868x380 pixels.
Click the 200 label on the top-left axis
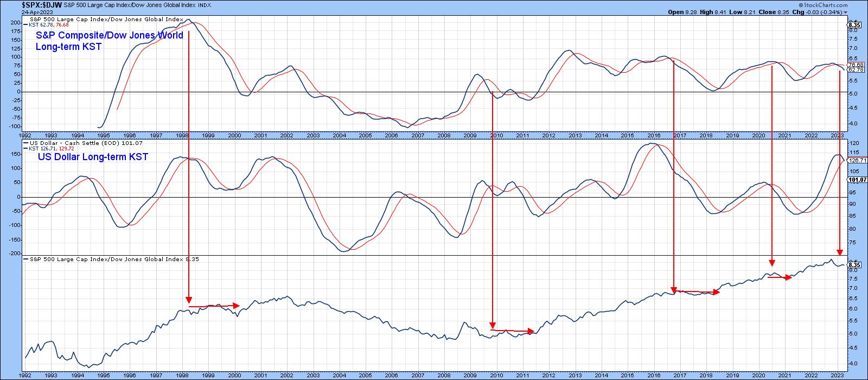tap(16, 23)
